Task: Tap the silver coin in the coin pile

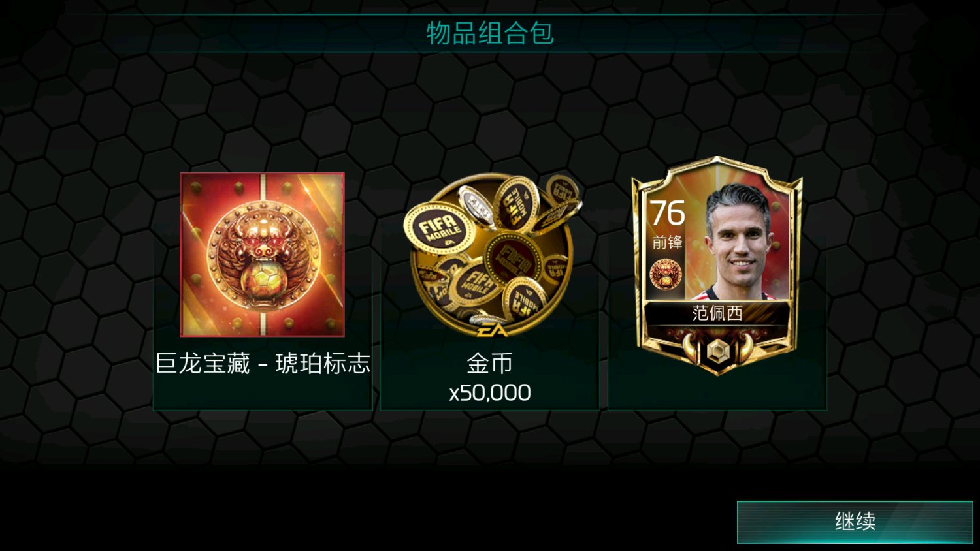Action: pyautogui.click(x=477, y=207)
